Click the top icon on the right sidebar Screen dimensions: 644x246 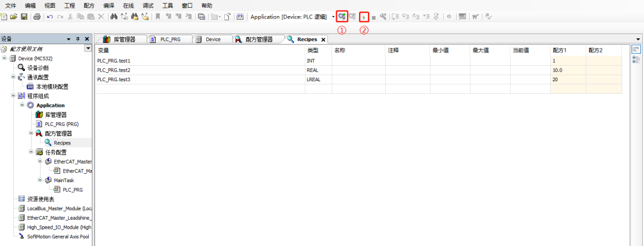636,50
